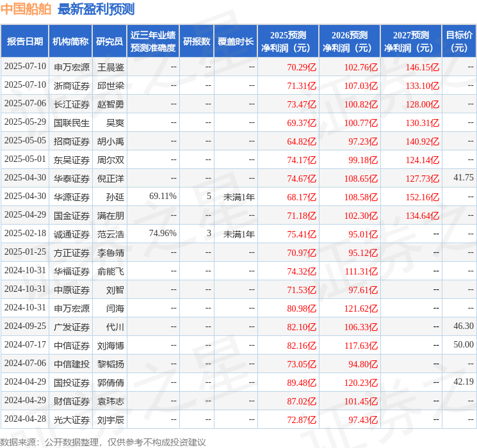The width and height of the screenshot is (477, 448).
Task: Click the 2025 profit value 89.48亿
Action: point(302,383)
